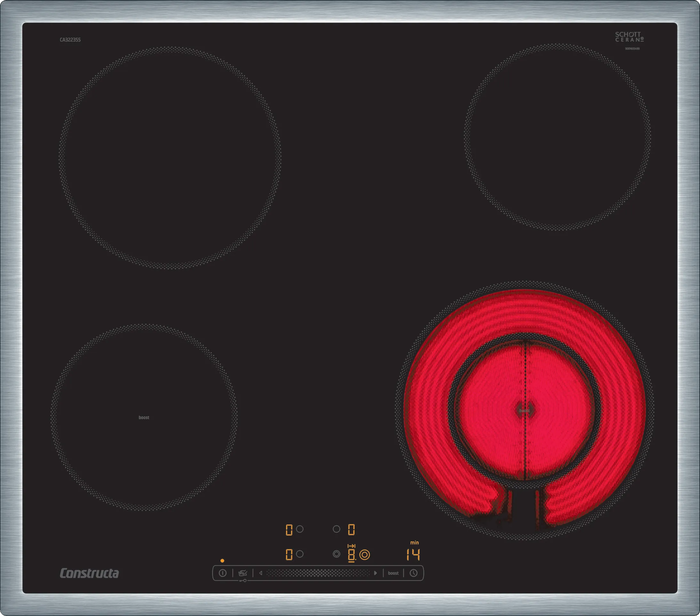The height and width of the screenshot is (616, 700).
Task: Select the front-right double-ring zone symbol
Action: coord(336,554)
